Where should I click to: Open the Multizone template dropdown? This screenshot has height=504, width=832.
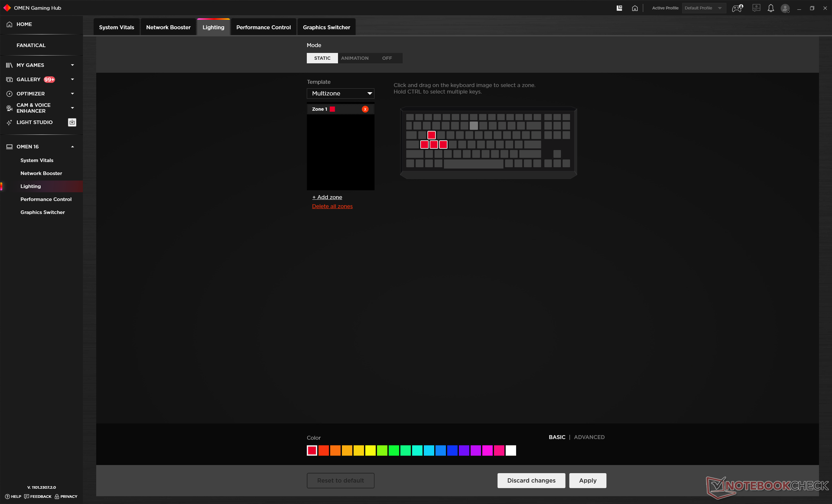[340, 94]
